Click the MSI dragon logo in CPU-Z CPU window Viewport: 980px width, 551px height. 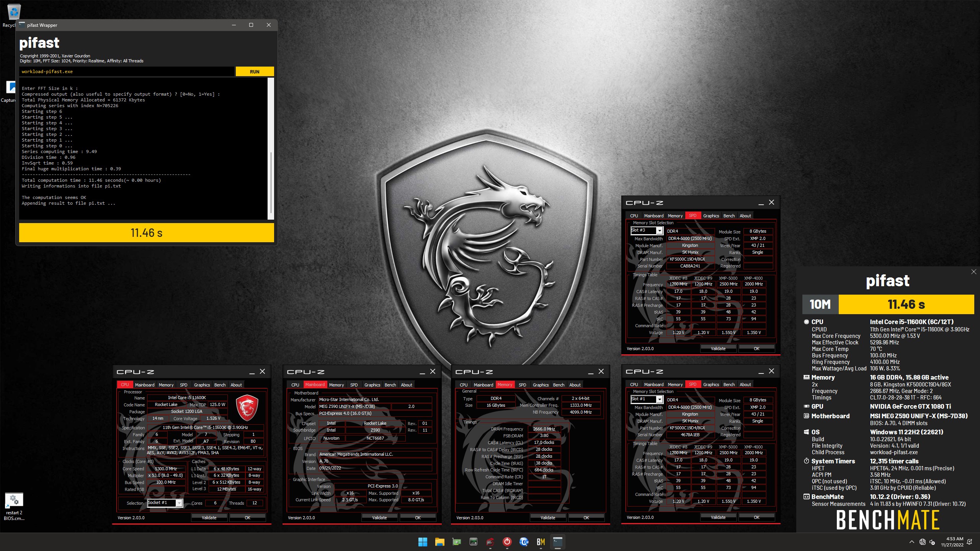point(247,408)
